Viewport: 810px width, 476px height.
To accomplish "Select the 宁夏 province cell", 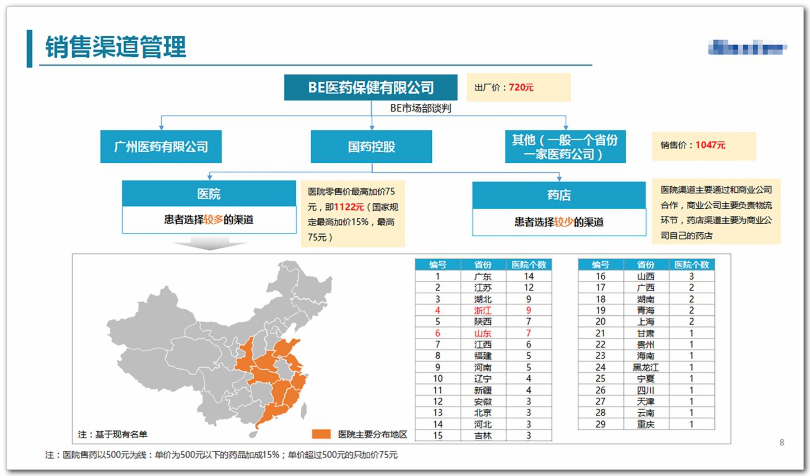I will pos(646,379).
